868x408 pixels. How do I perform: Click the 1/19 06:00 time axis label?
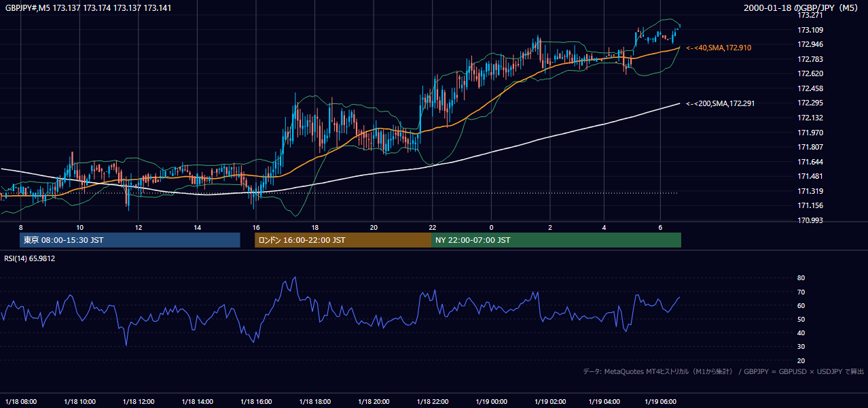pos(661,401)
